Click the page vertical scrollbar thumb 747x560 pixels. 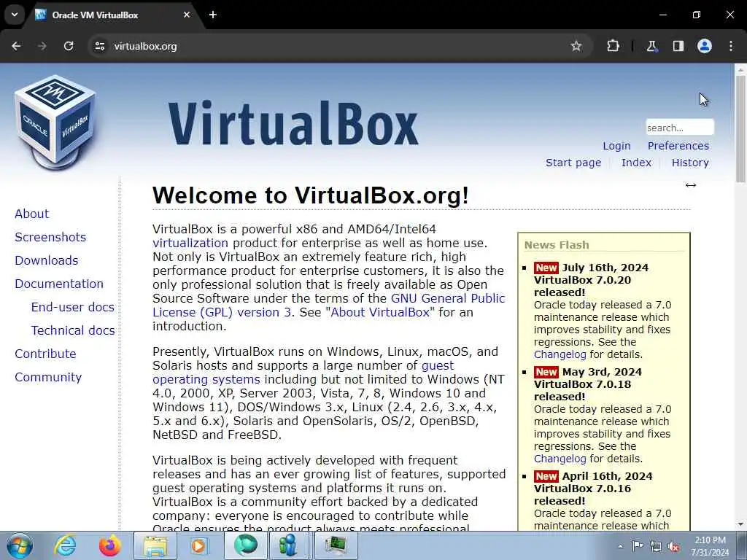coord(740,128)
